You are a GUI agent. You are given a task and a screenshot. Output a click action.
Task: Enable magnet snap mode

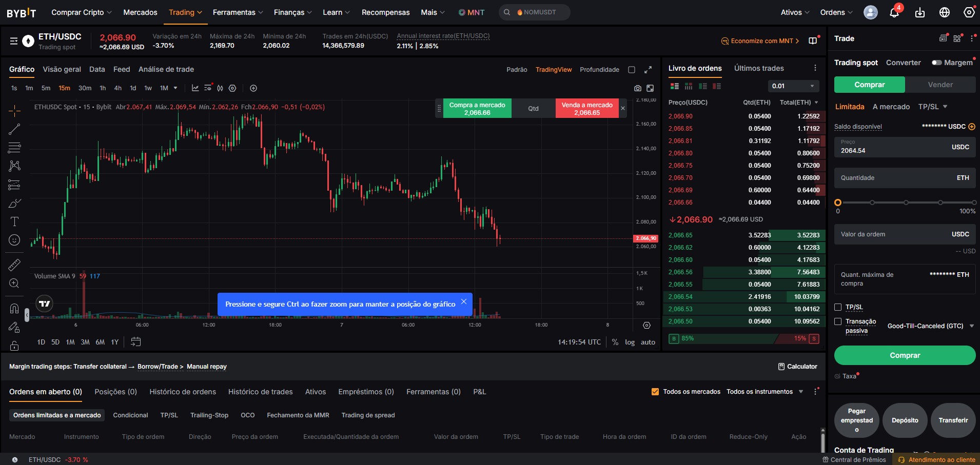click(14, 308)
